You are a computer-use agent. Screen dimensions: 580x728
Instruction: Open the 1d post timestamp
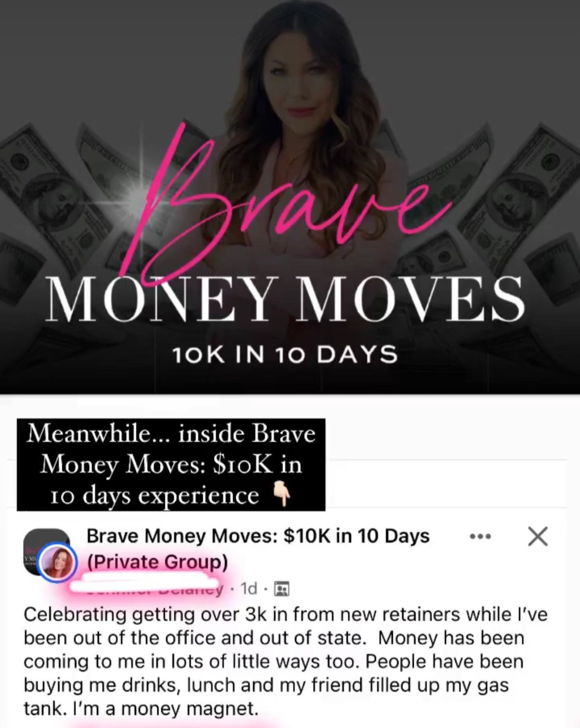[x=249, y=589]
